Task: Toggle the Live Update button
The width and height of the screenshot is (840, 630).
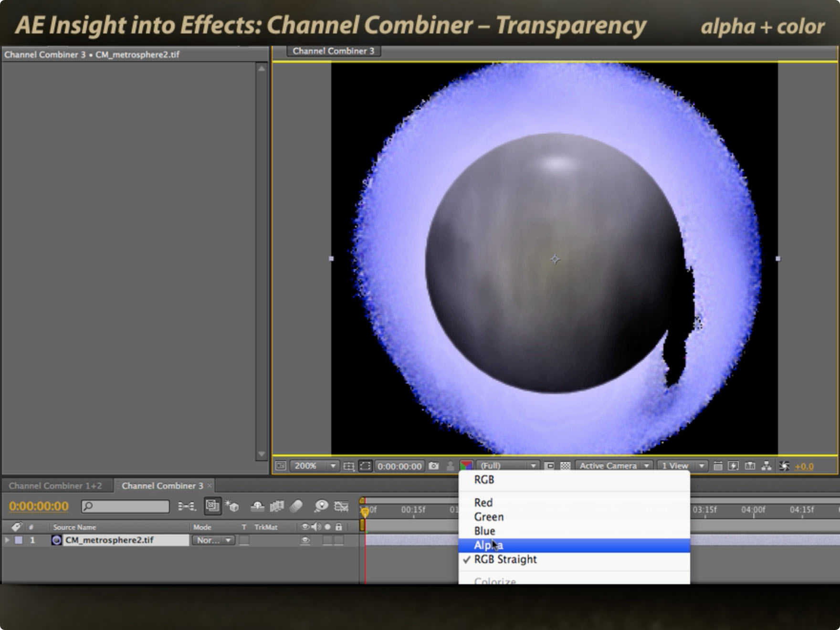Action: [212, 506]
